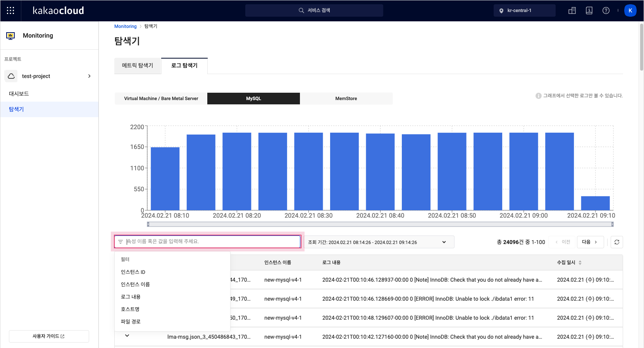The height and width of the screenshot is (348, 644).
Task: Open the app grid menu icon
Action: tap(10, 10)
